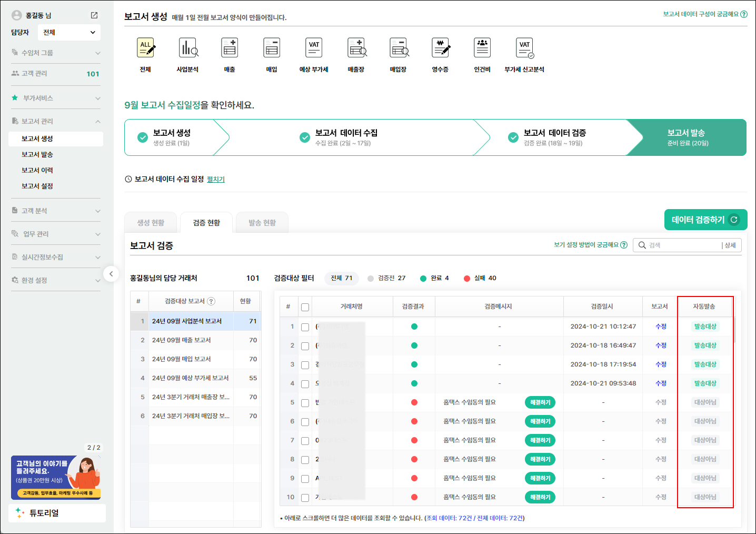
Task: Open the 담당자 전체 dropdown
Action: click(69, 33)
